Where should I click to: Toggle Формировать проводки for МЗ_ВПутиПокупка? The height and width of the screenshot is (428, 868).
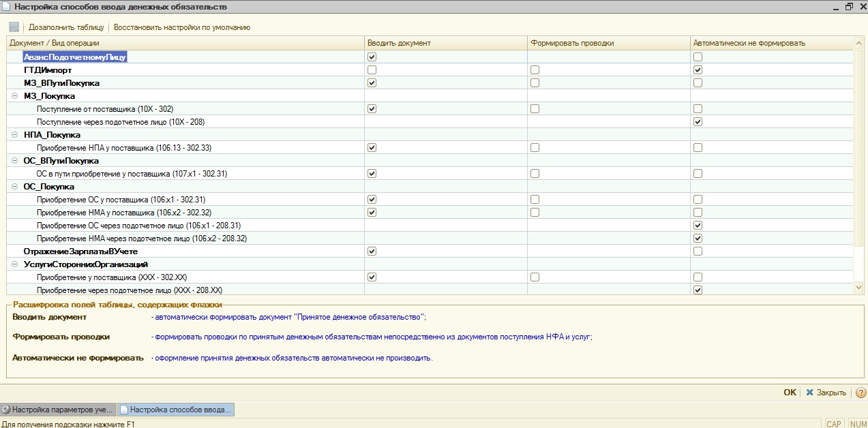535,83
